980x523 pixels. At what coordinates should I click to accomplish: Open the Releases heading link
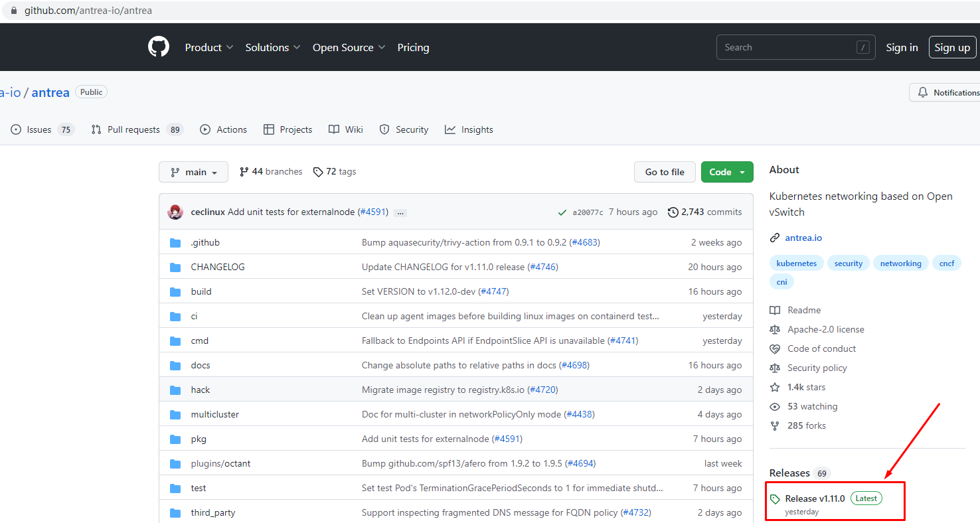pos(789,473)
